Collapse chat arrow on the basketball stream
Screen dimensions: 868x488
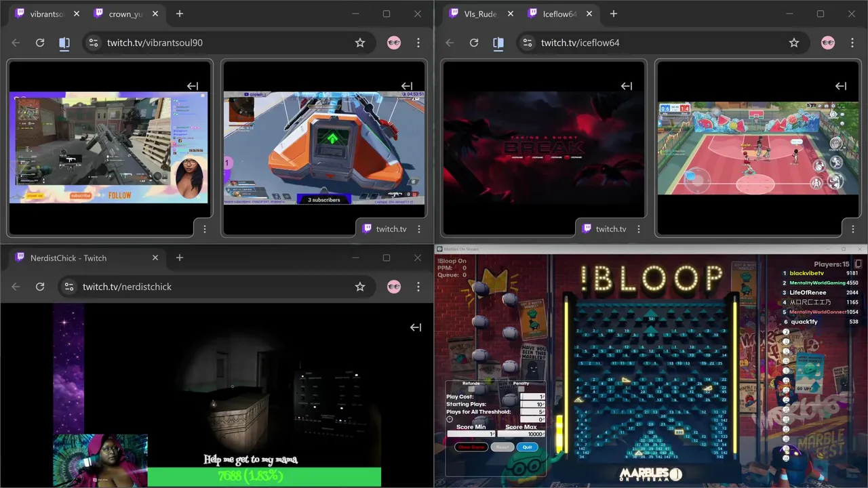click(841, 86)
